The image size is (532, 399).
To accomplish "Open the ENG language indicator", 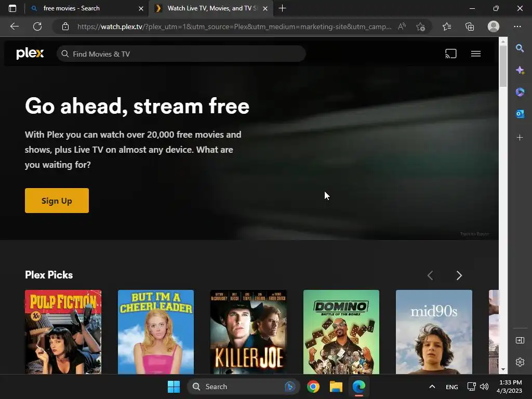I will [451, 387].
